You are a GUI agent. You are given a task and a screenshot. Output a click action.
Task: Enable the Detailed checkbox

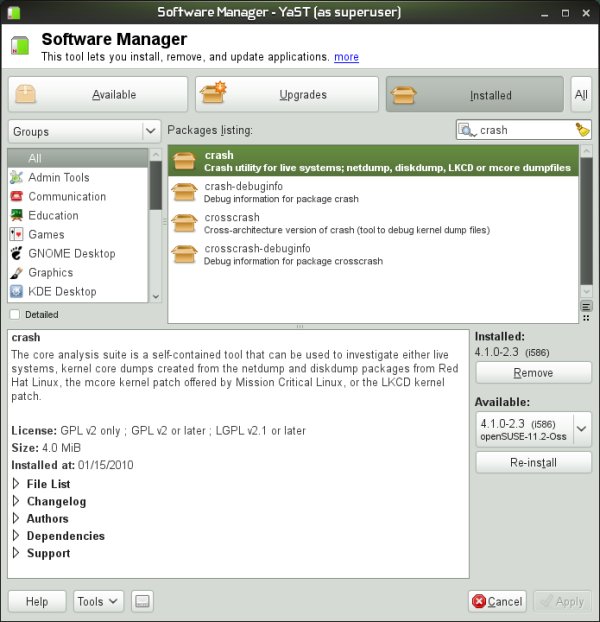pyautogui.click(x=15, y=315)
